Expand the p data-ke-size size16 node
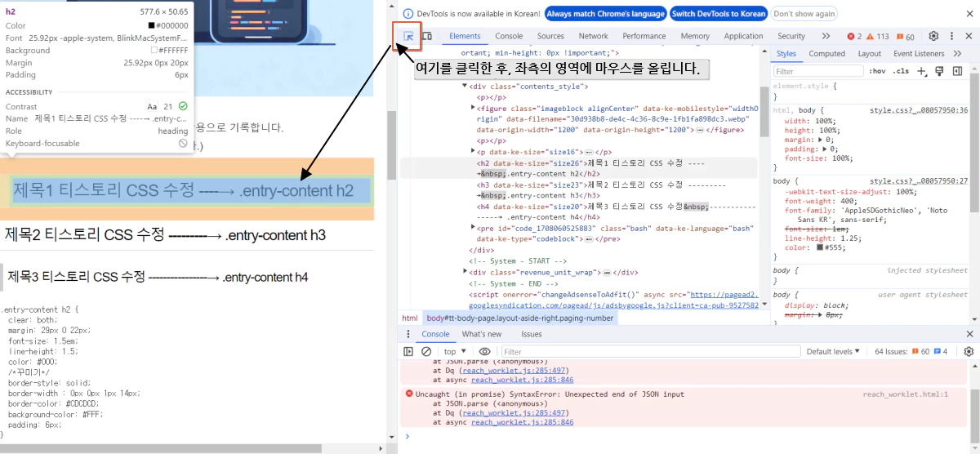 474,152
